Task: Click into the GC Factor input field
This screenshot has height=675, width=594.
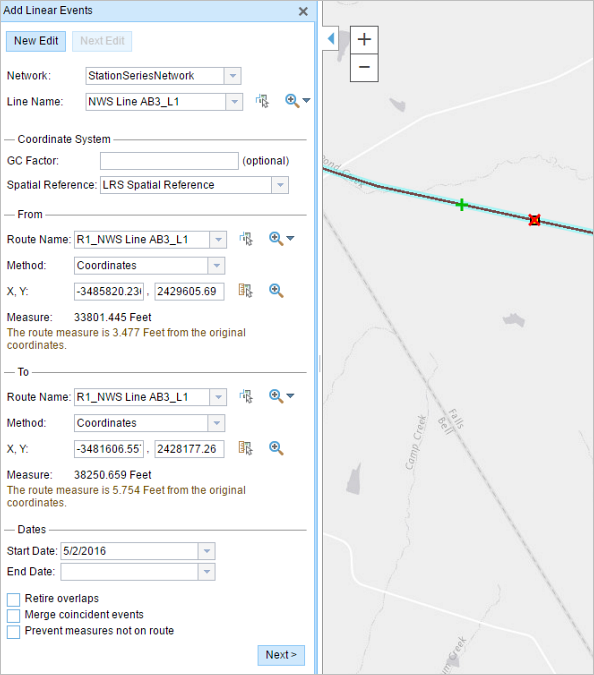Action: [x=169, y=161]
